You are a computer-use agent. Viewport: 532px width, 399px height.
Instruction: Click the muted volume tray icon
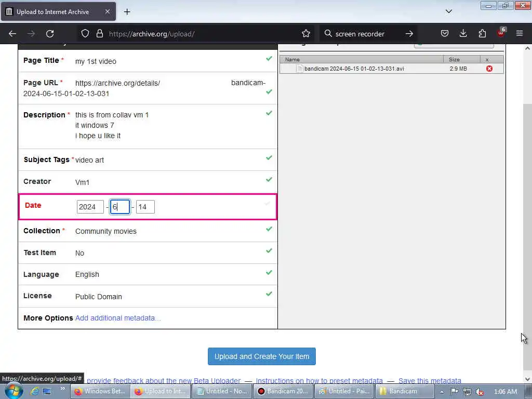[480, 392]
